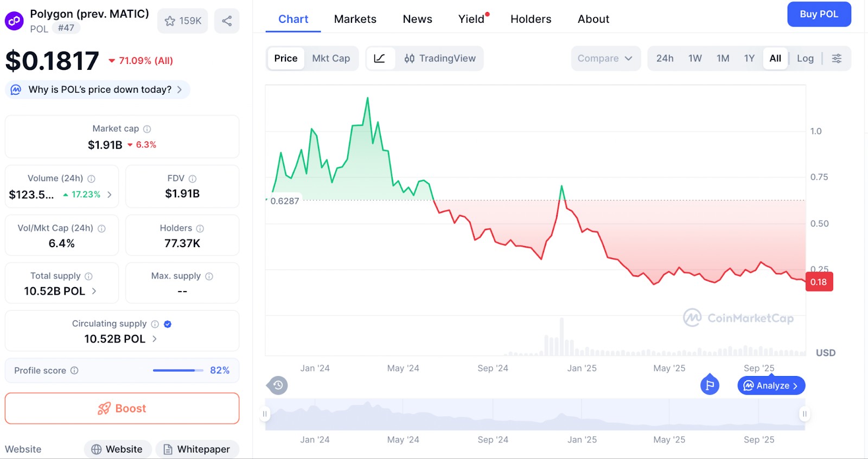
Task: Open the Whitepaper link
Action: 197,449
